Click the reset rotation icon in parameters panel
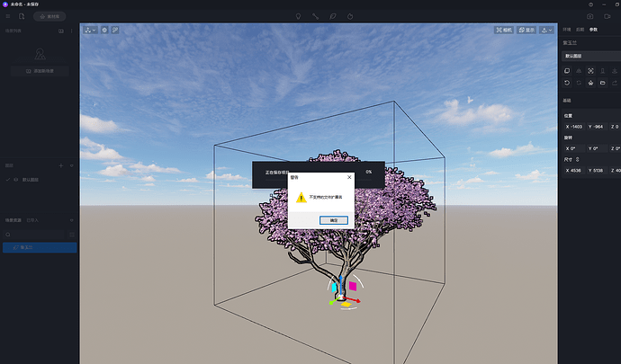The image size is (621, 364). click(x=566, y=83)
